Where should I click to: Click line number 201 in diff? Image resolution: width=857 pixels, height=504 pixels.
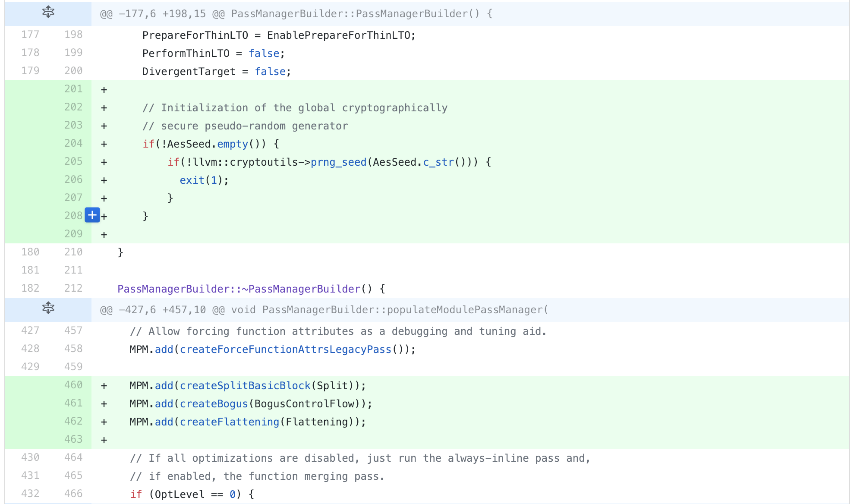click(x=73, y=89)
